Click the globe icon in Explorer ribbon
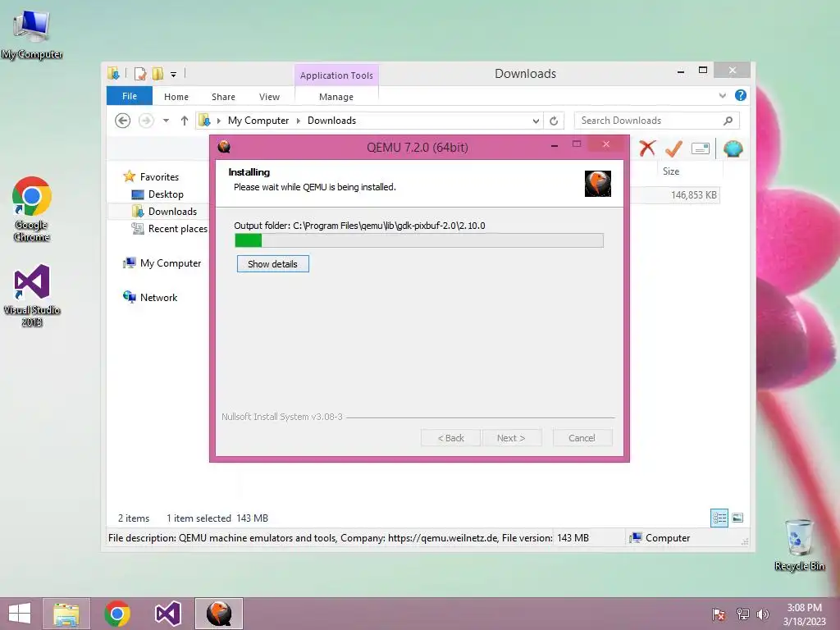840x630 pixels. (733, 148)
